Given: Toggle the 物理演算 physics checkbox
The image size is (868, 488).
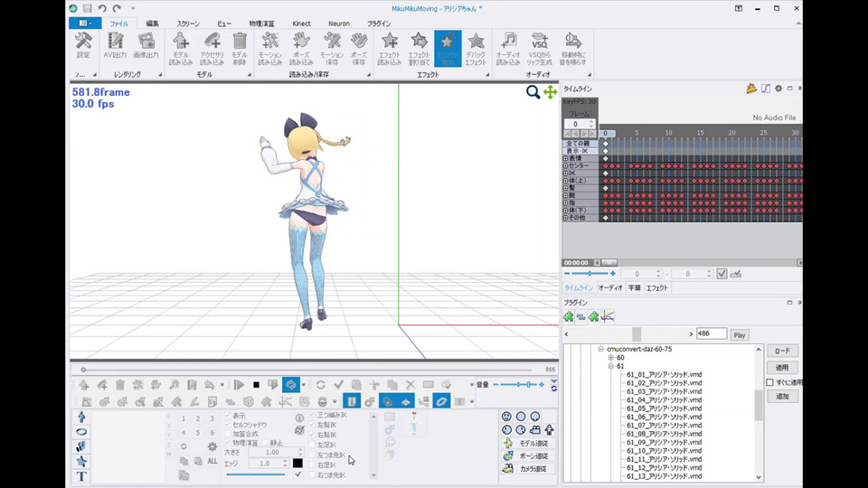Looking at the screenshot, I should point(228,443).
